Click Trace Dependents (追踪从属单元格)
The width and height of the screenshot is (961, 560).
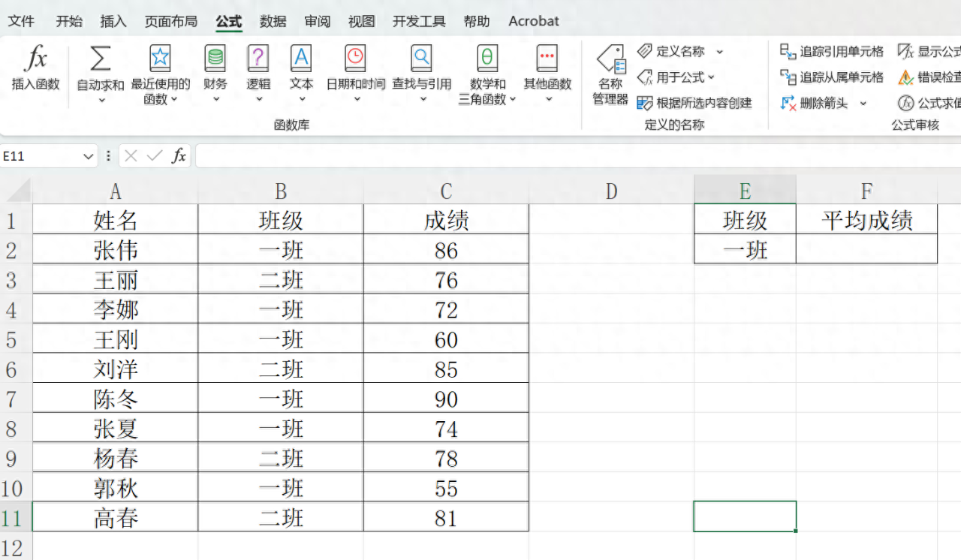[832, 77]
